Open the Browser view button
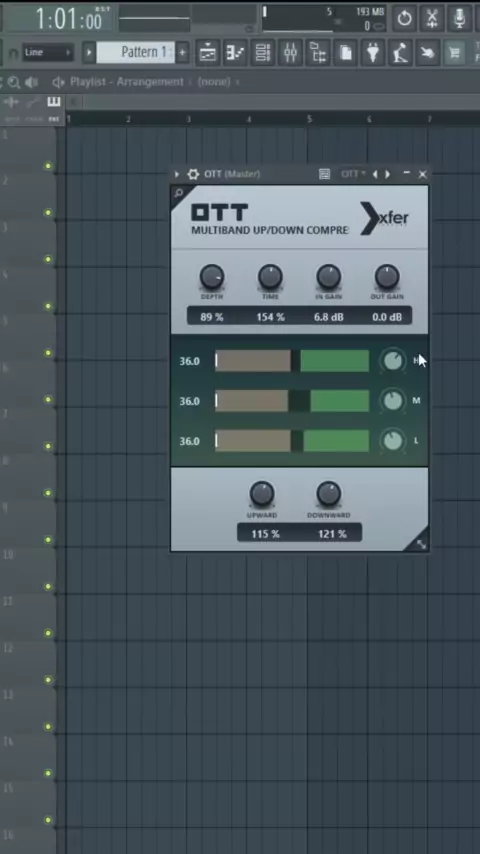This screenshot has width=480, height=854. [x=318, y=53]
